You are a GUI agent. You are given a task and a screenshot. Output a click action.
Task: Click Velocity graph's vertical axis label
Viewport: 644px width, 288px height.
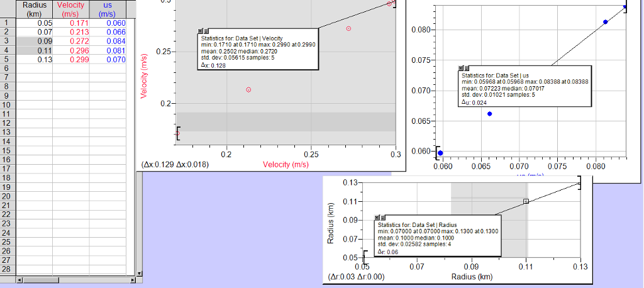pyautogui.click(x=144, y=75)
